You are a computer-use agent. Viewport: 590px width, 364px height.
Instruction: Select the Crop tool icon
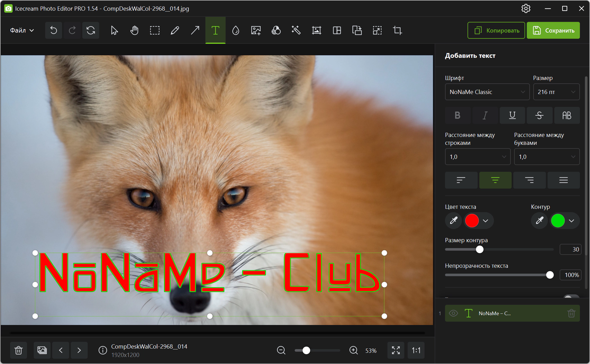(397, 30)
